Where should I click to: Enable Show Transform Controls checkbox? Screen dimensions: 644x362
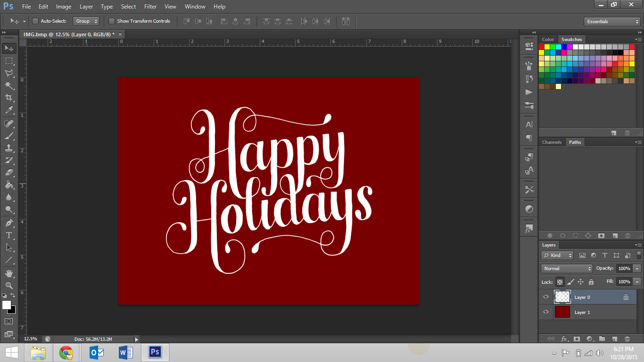(112, 21)
